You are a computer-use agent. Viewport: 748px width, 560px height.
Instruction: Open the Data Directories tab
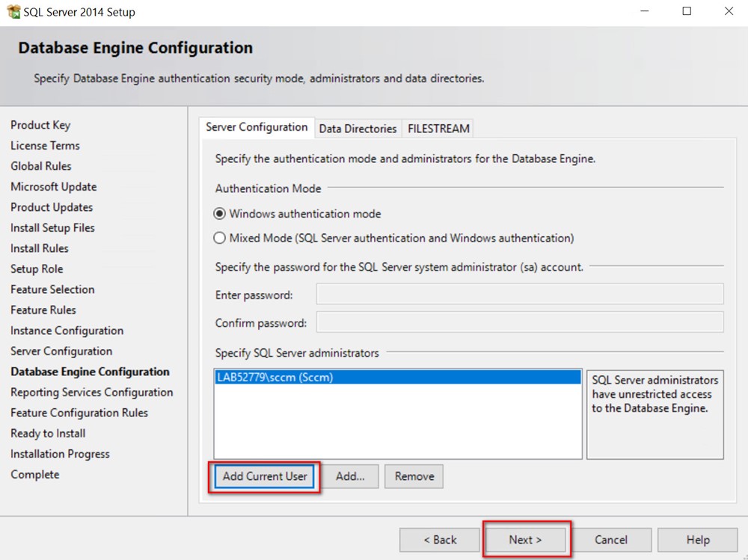pyautogui.click(x=358, y=129)
